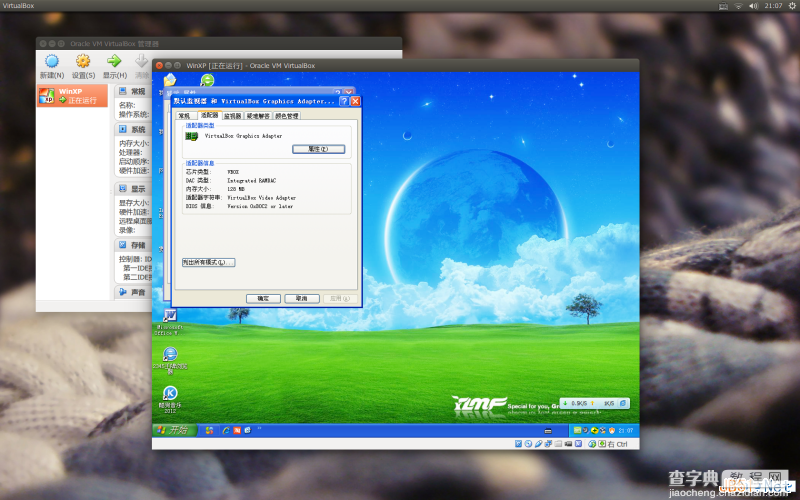Open the 颜色管理 tab
The image size is (800, 500).
[x=287, y=116]
